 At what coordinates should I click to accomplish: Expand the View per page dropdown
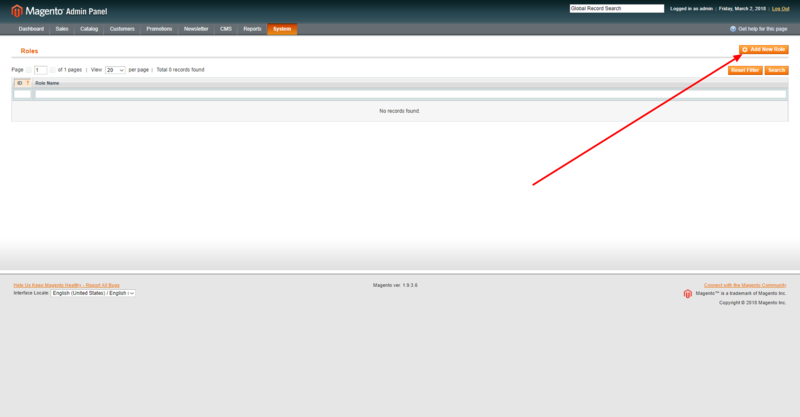click(x=115, y=70)
